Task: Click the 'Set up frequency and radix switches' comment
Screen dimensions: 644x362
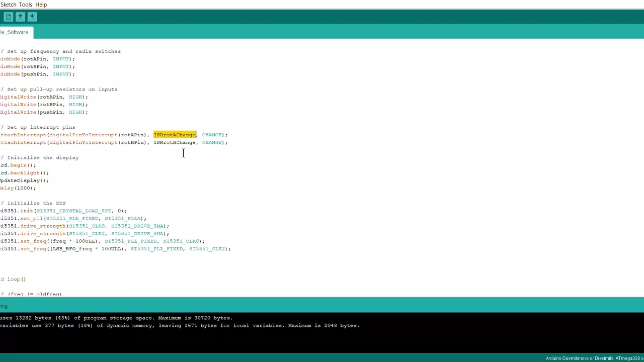Action: coord(61,51)
